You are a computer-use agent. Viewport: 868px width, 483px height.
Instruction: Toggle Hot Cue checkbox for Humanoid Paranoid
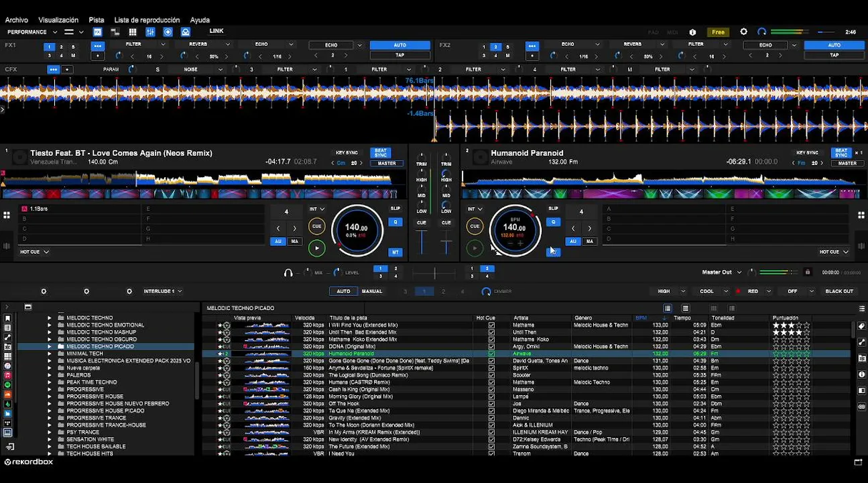[x=491, y=354]
